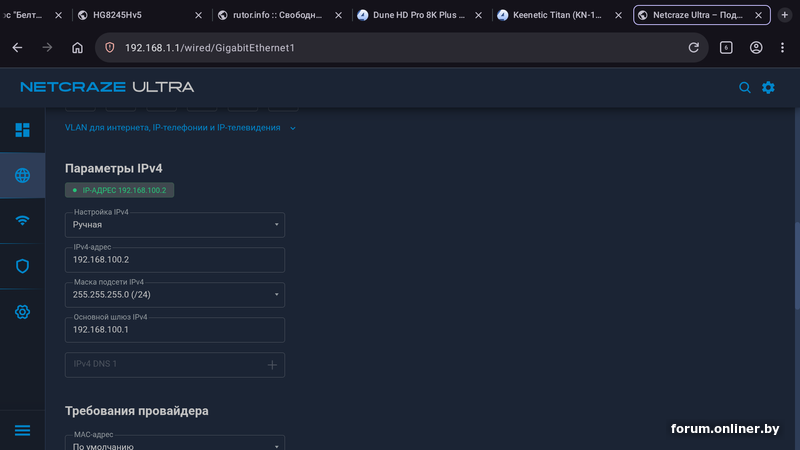Open the settings gear in top header
Viewport: 800px width, 450px height.
[x=768, y=88]
